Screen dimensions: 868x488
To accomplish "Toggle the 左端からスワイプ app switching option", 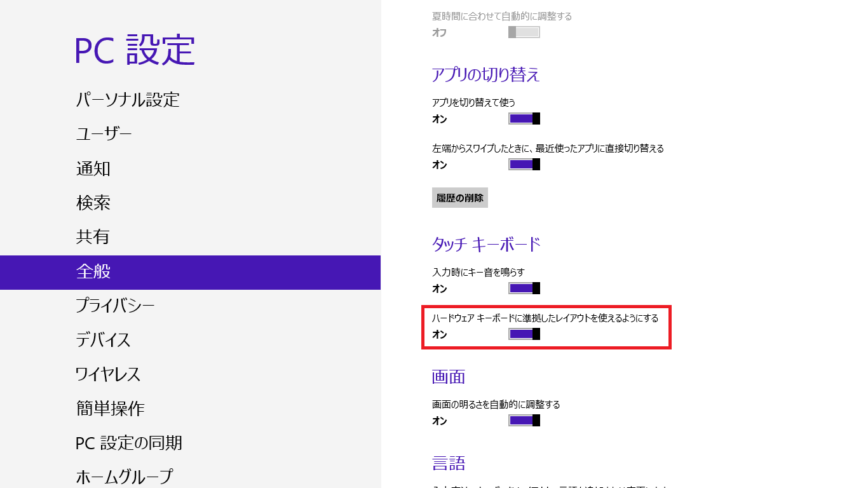I will [x=524, y=165].
